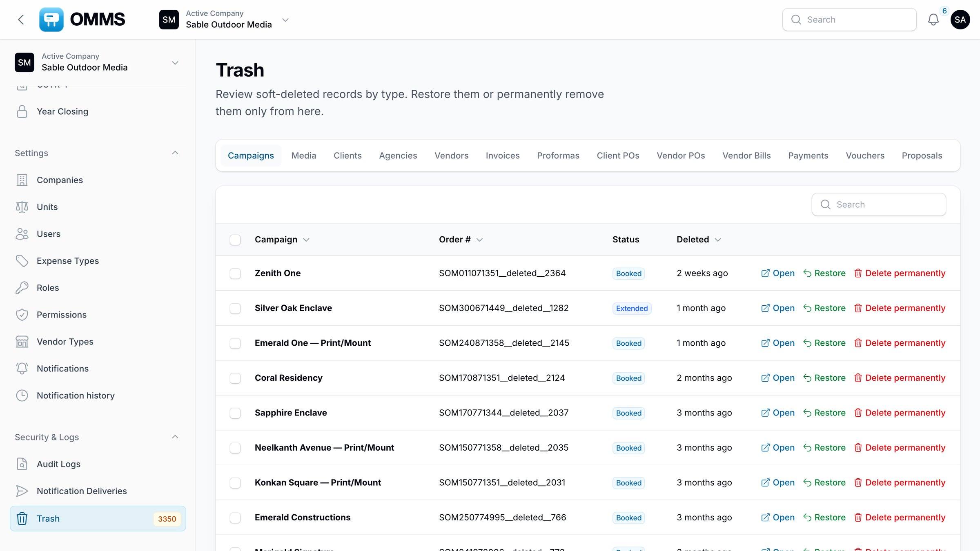Open Permissions shield icon

tap(22, 315)
